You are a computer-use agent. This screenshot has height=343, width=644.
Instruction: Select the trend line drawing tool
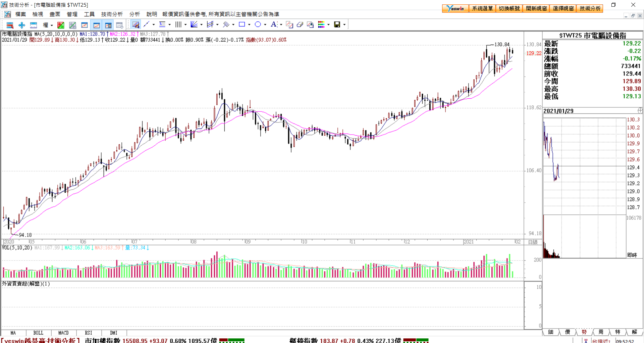pos(146,24)
